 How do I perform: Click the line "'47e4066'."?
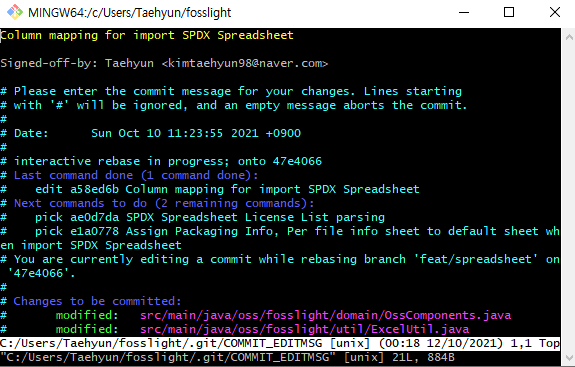pyautogui.click(x=41, y=273)
